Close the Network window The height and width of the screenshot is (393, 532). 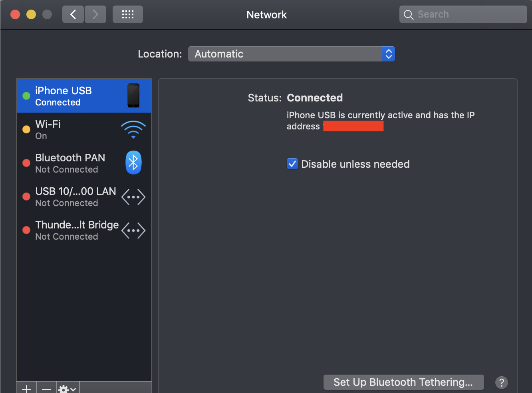[x=15, y=15]
